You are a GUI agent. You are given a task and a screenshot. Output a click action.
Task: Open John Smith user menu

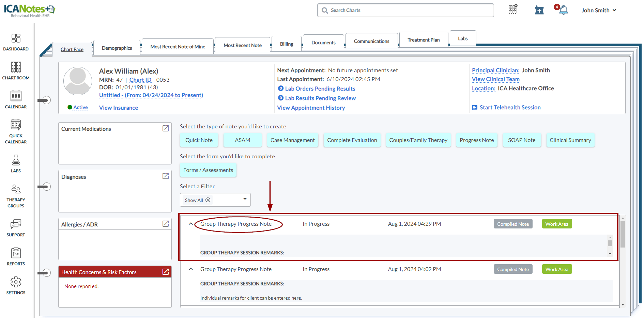[x=599, y=10]
